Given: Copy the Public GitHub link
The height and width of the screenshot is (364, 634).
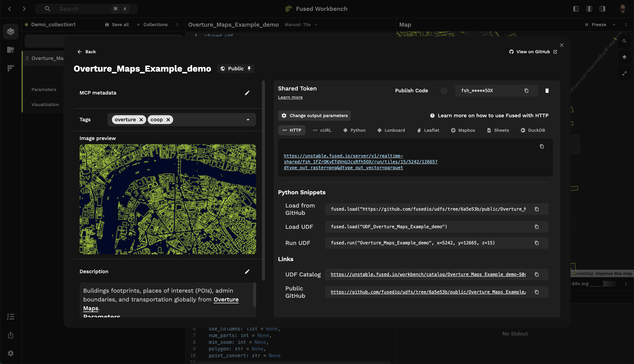Looking at the screenshot, I should (x=537, y=292).
